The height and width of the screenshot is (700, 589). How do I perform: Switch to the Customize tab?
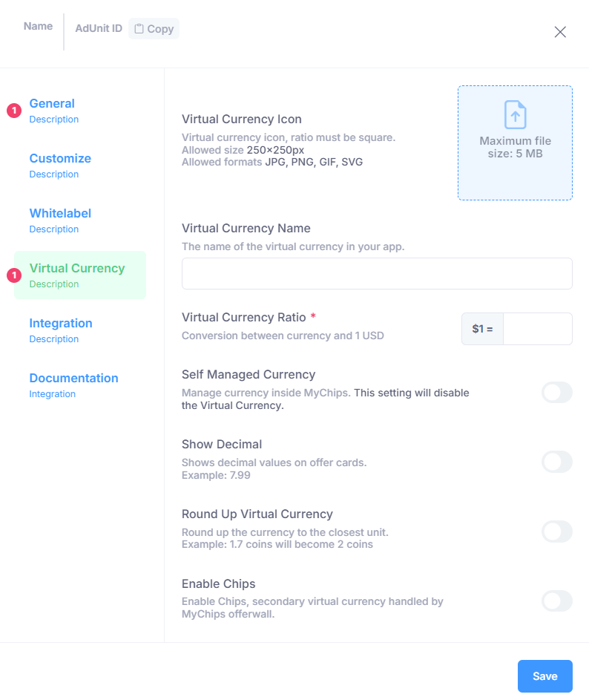[60, 159]
